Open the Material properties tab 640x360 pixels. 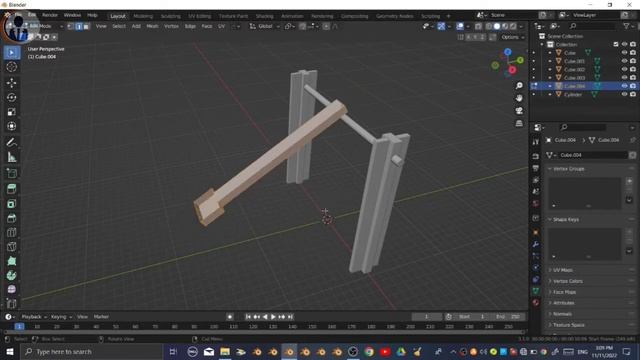pos(536,302)
